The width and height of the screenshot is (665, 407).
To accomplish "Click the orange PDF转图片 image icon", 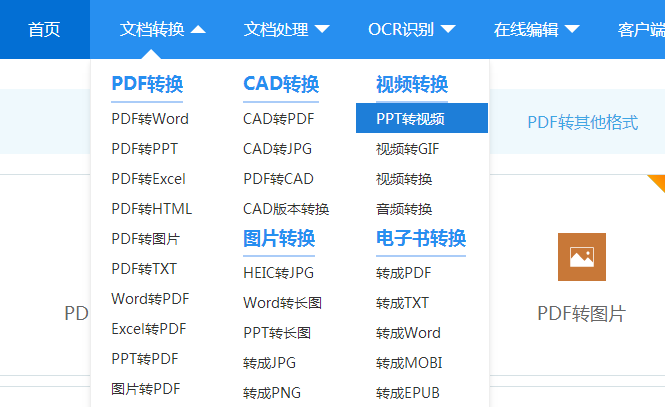I will tap(581, 257).
